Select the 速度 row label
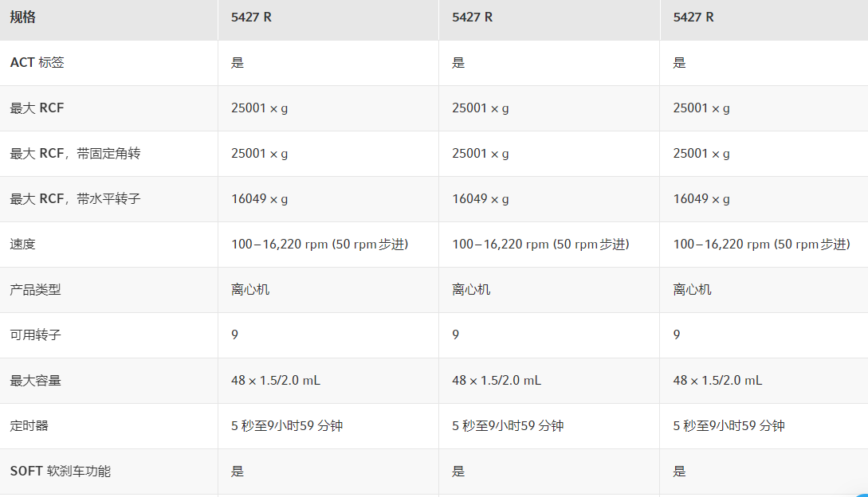Viewport: 868px width, 497px height. 23,245
